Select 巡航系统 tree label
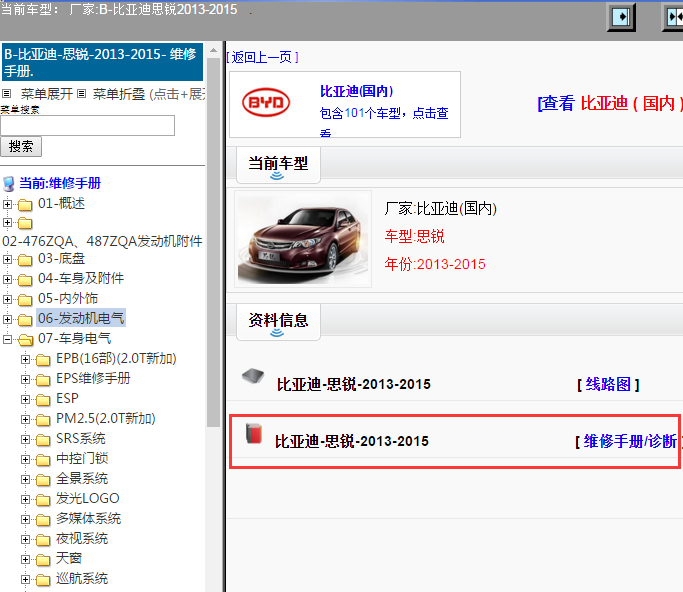Screen dimensions: 683x592 tap(82, 579)
